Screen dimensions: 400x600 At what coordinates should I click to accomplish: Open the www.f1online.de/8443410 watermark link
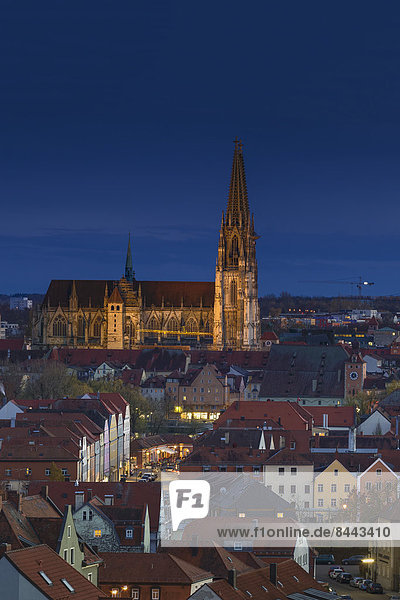point(304,532)
